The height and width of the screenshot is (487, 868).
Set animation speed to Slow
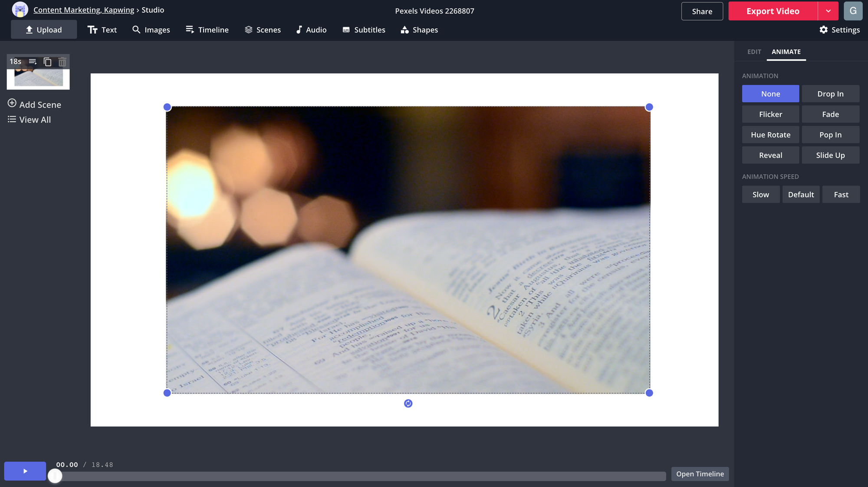(760, 195)
